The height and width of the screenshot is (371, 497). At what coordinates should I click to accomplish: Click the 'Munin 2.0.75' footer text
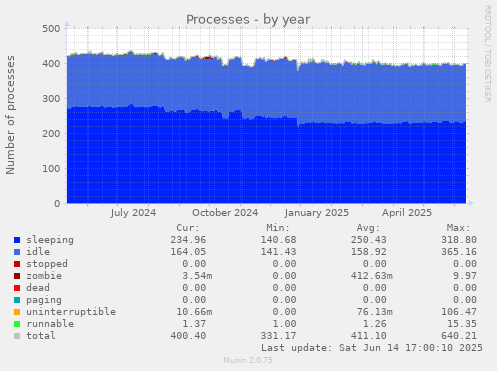click(x=248, y=360)
